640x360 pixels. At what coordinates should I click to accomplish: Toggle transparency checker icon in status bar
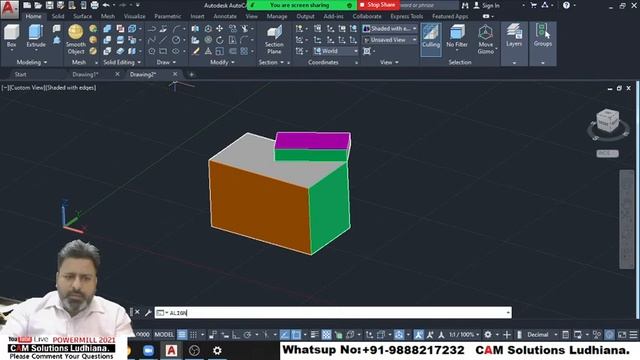[327, 335]
